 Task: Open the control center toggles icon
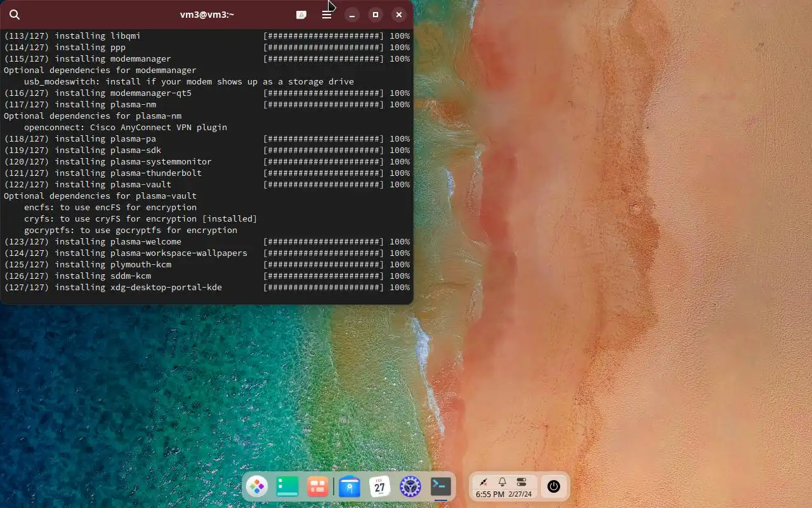pos(521,483)
